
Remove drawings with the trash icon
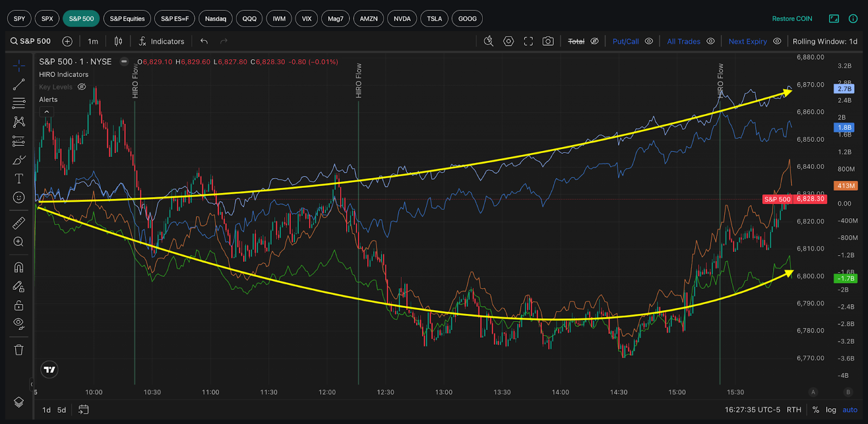pos(19,350)
